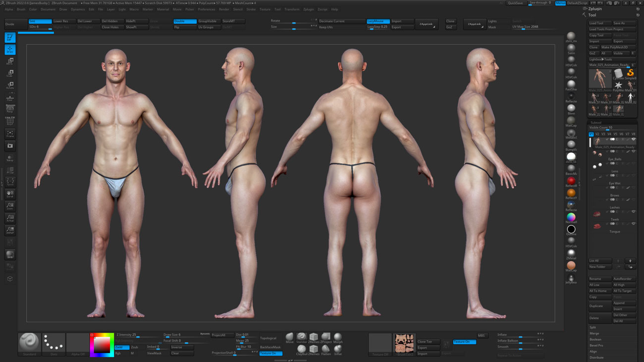Collapse the Subtool panel header
The width and height of the screenshot is (644, 362).
click(596, 121)
